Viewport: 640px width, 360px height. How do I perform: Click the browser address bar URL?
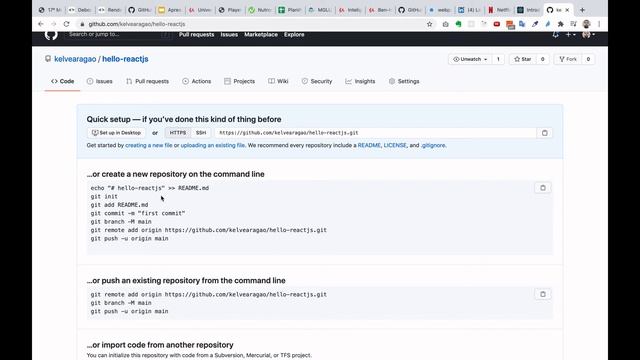tap(137, 24)
